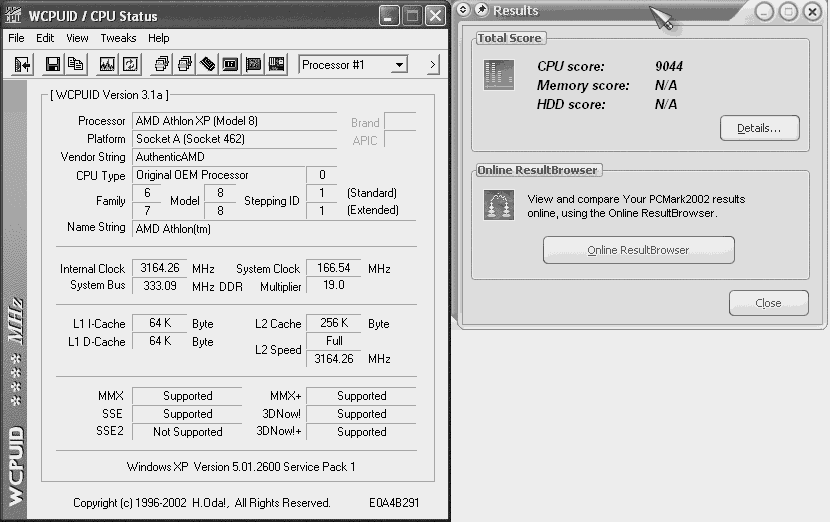The image size is (830, 522).
Task: Click the display device icon in toolbar
Action: (230, 65)
